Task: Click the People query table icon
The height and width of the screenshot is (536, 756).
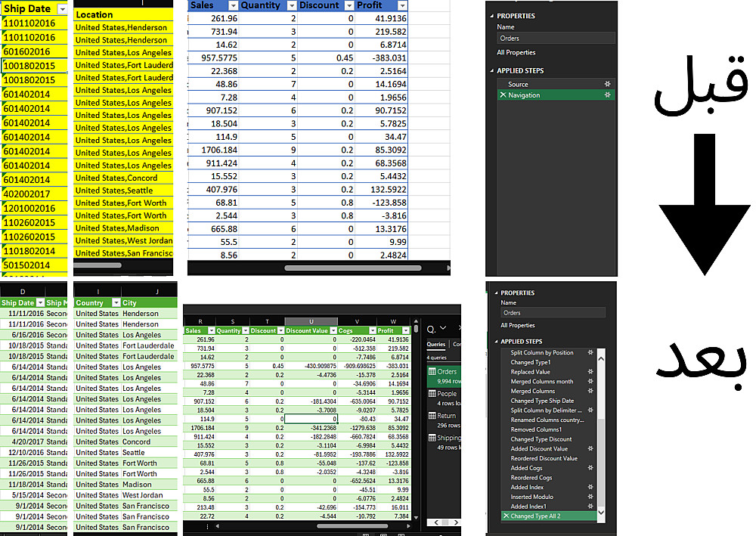Action: [432, 393]
